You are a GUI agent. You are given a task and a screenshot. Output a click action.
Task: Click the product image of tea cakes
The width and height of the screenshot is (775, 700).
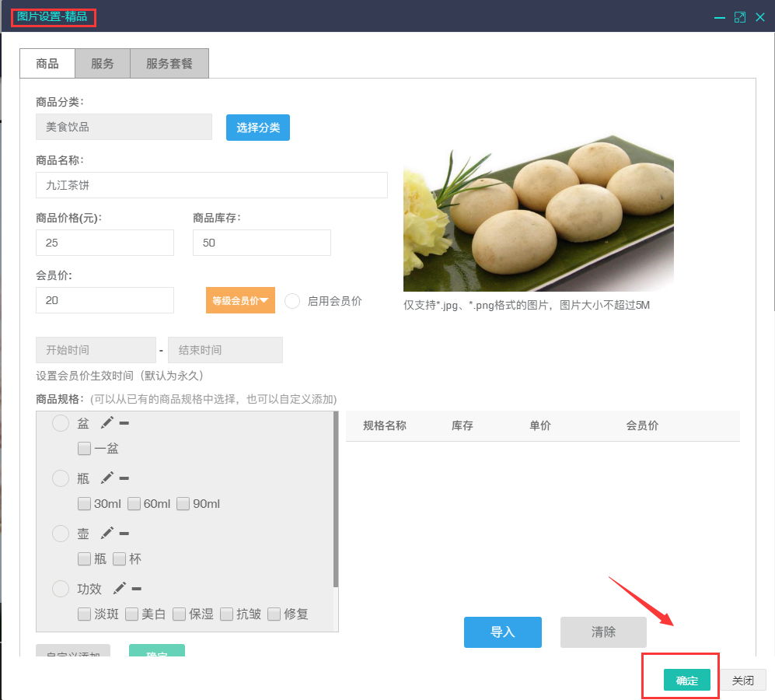point(538,213)
